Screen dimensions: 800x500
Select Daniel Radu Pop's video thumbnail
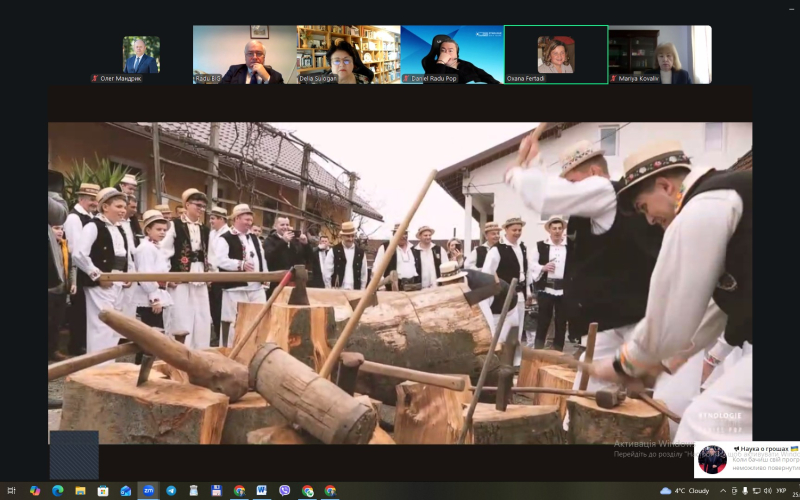click(451, 54)
